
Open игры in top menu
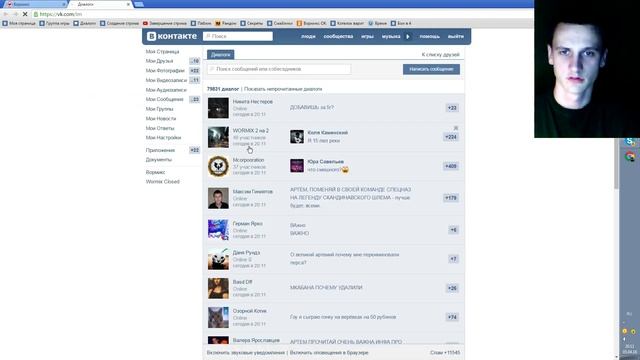coord(367,36)
